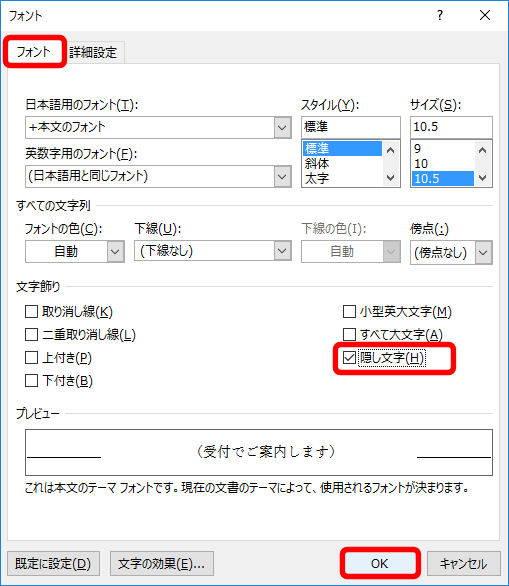Viewport: 509px width, 586px height.
Task: Uncheck the 隠し文字(H) checkbox
Action: click(349, 358)
